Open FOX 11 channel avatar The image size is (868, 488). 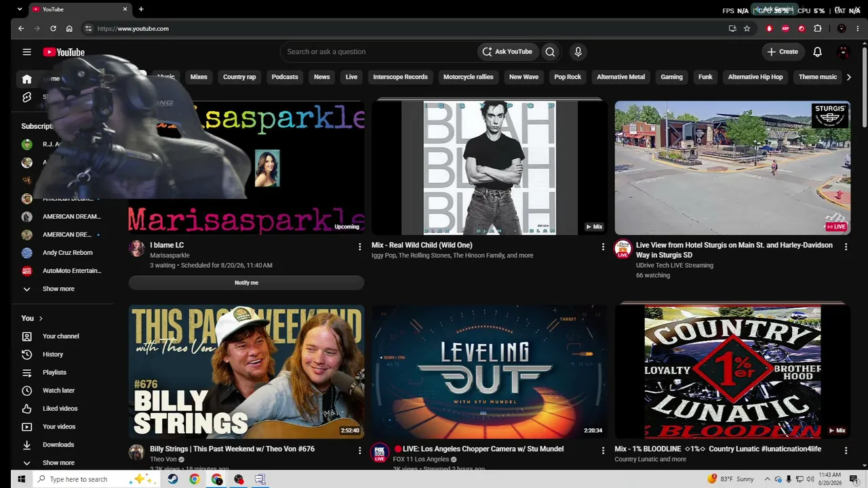[380, 452]
